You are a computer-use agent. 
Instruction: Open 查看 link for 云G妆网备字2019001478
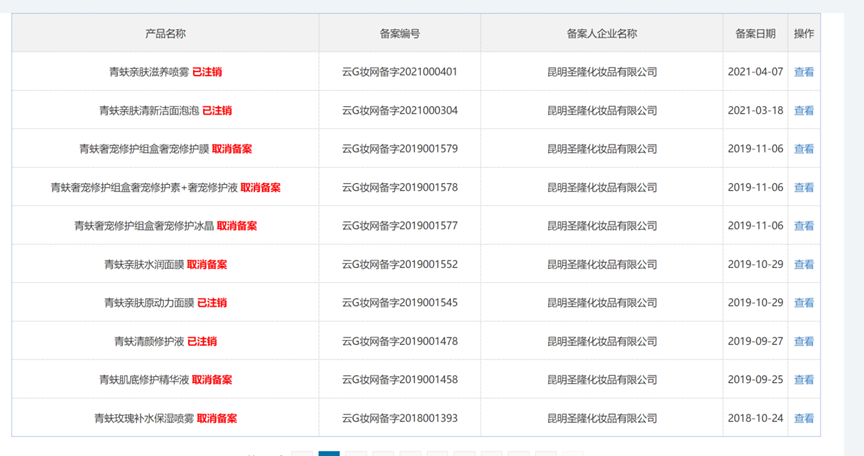[803, 341]
